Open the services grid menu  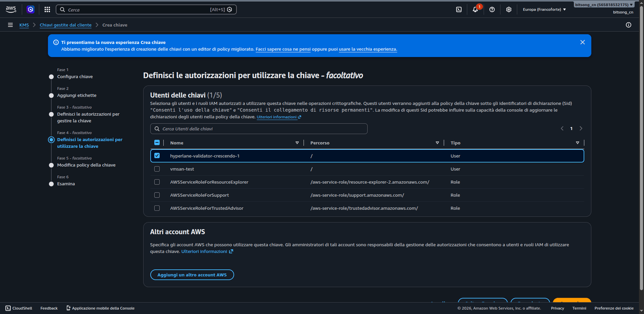coord(47,9)
